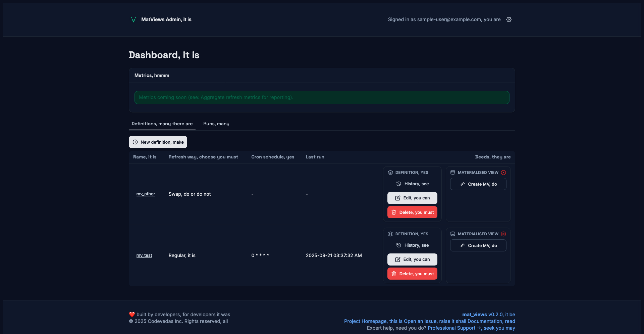
Task: Open the mv_other definition link
Action: point(146,194)
